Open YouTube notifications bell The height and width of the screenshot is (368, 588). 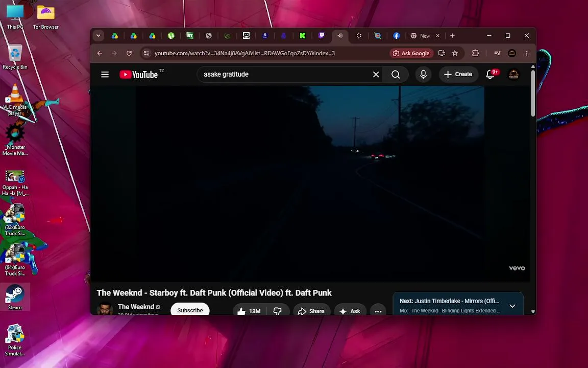pos(491,74)
